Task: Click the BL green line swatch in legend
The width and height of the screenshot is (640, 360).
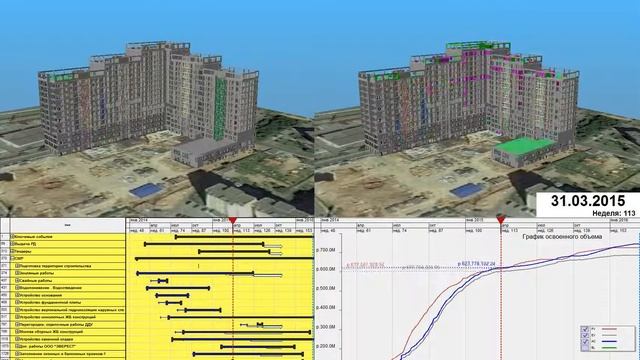Action: coord(609,347)
